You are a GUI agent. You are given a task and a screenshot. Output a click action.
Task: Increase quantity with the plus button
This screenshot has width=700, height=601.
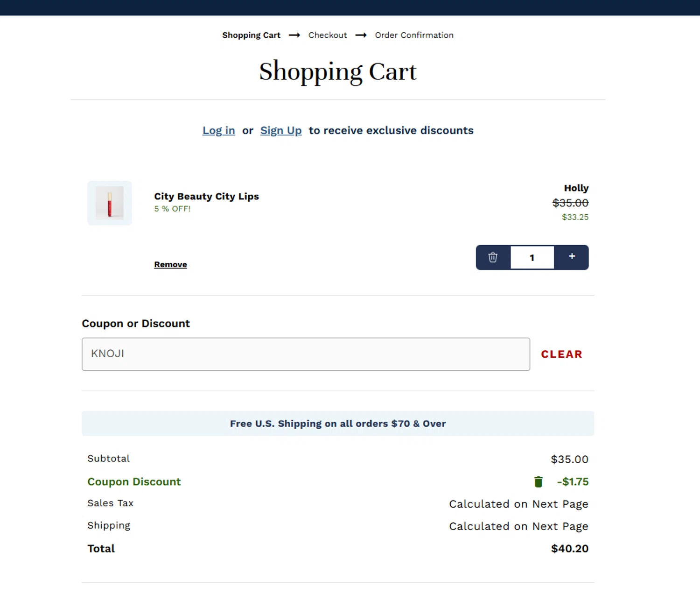tap(572, 256)
